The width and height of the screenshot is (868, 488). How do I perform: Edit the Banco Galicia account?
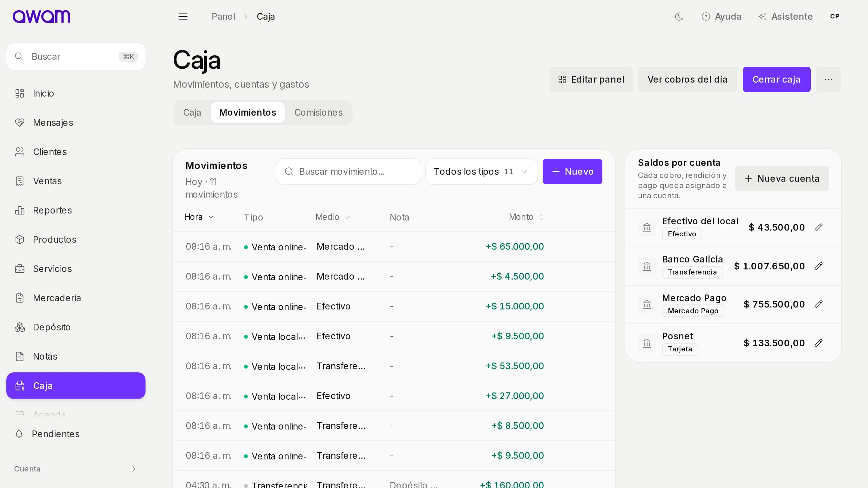(818, 266)
